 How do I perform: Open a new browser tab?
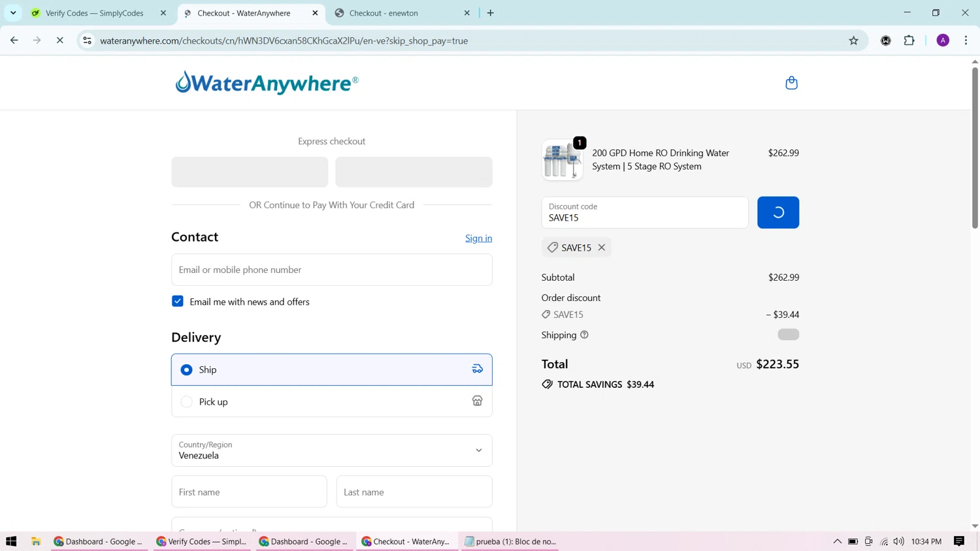click(491, 13)
